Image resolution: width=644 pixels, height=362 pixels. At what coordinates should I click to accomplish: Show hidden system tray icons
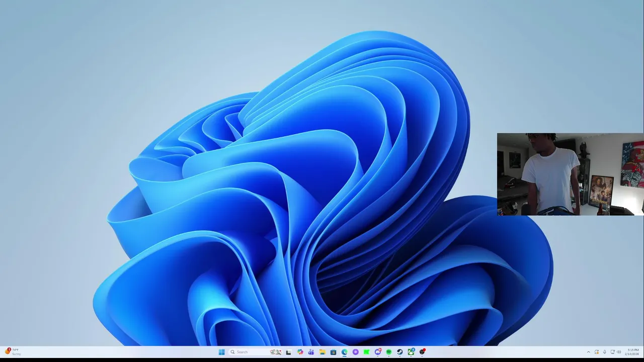pyautogui.click(x=589, y=352)
